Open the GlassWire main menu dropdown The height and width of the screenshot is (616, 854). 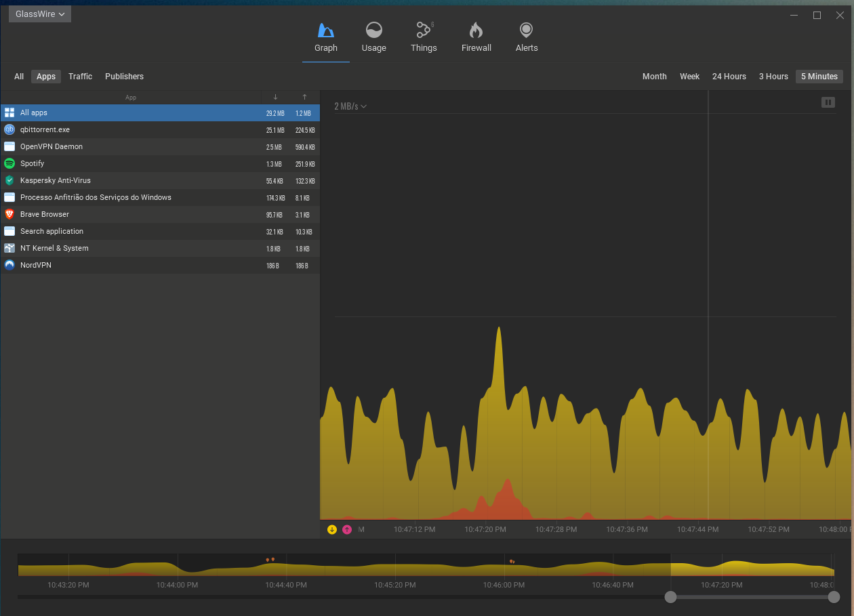pos(40,14)
